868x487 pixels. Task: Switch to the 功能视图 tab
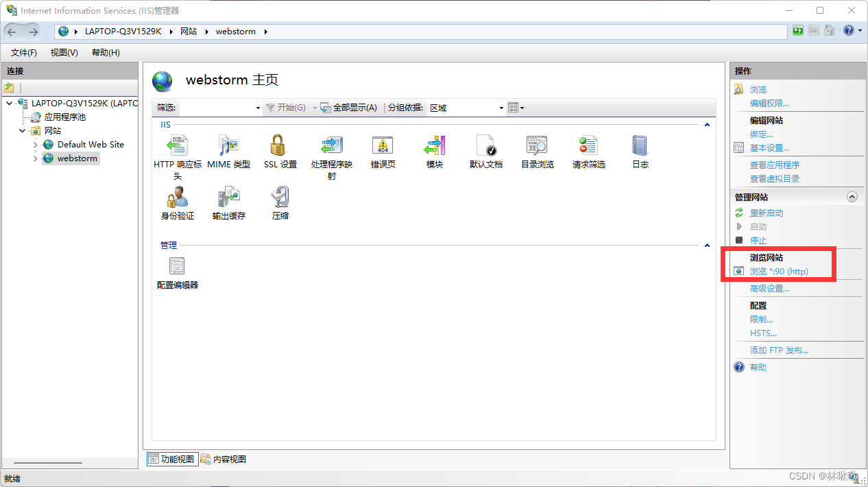pos(172,459)
